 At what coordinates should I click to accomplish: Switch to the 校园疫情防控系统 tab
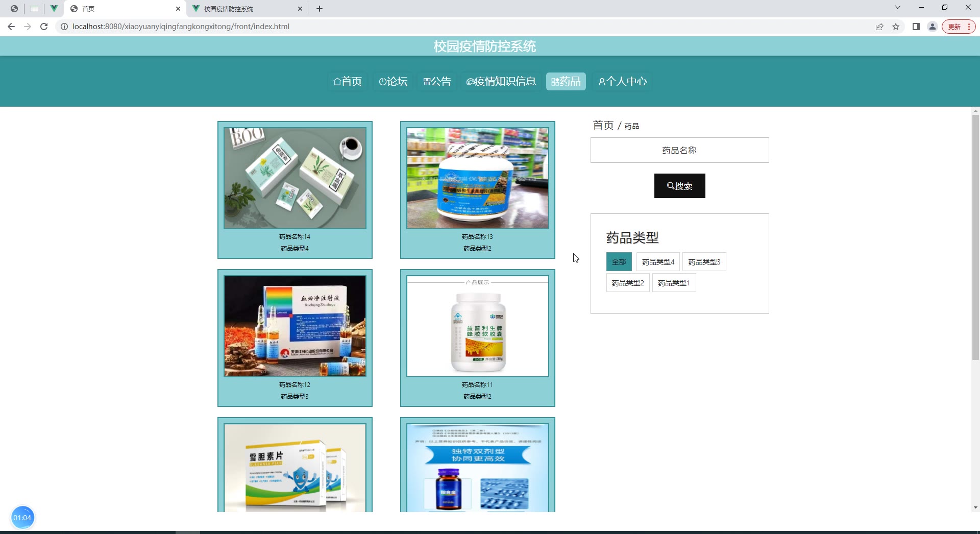pos(248,9)
